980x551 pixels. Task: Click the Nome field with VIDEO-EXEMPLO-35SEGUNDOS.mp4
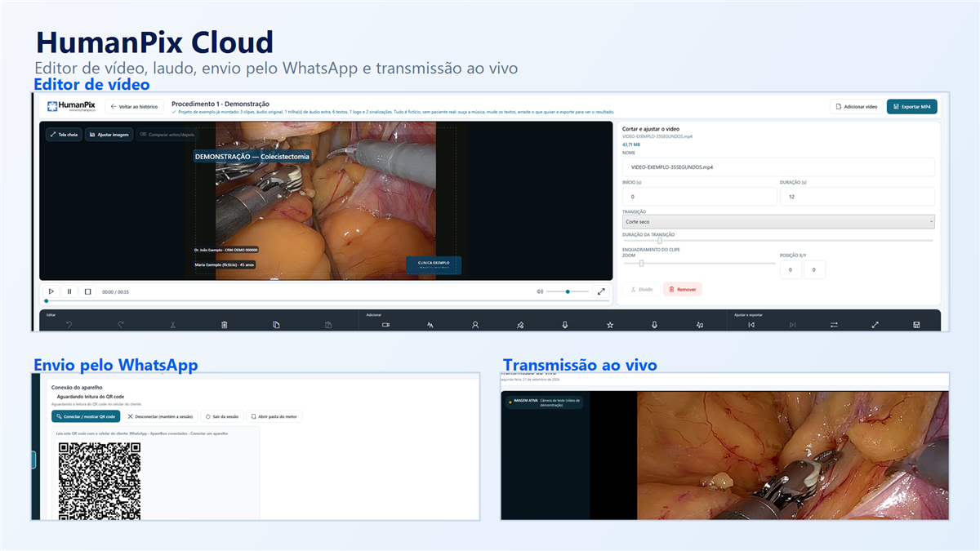[778, 167]
